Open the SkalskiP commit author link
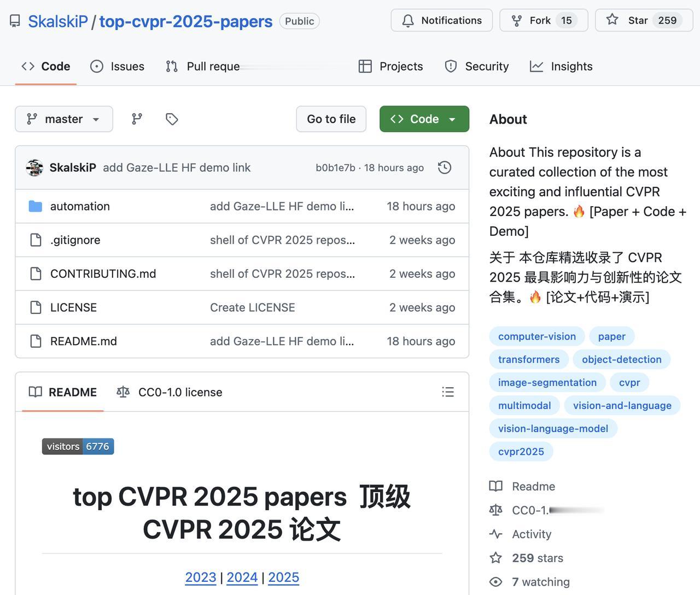Screen dimensions: 700x595 [x=73, y=167]
